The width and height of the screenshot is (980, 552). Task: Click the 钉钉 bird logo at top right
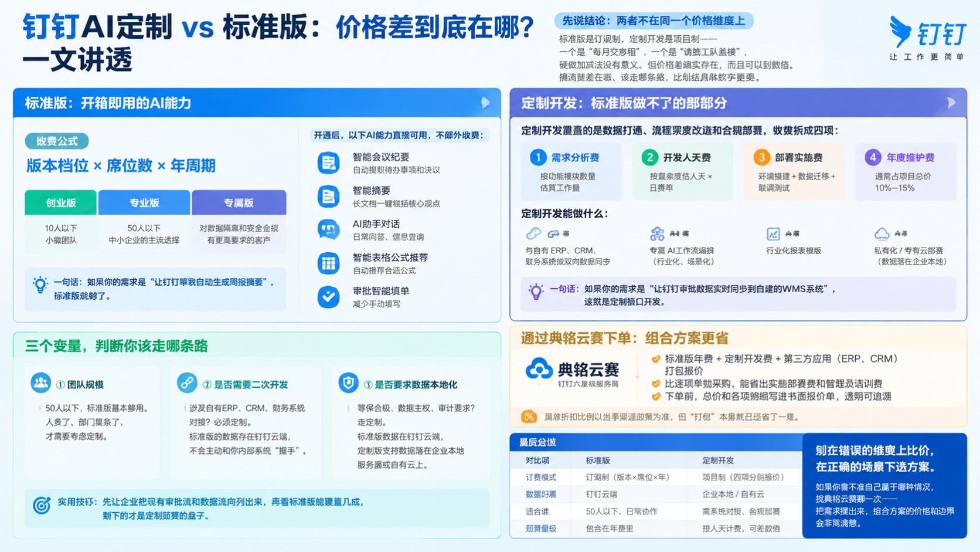click(x=900, y=31)
